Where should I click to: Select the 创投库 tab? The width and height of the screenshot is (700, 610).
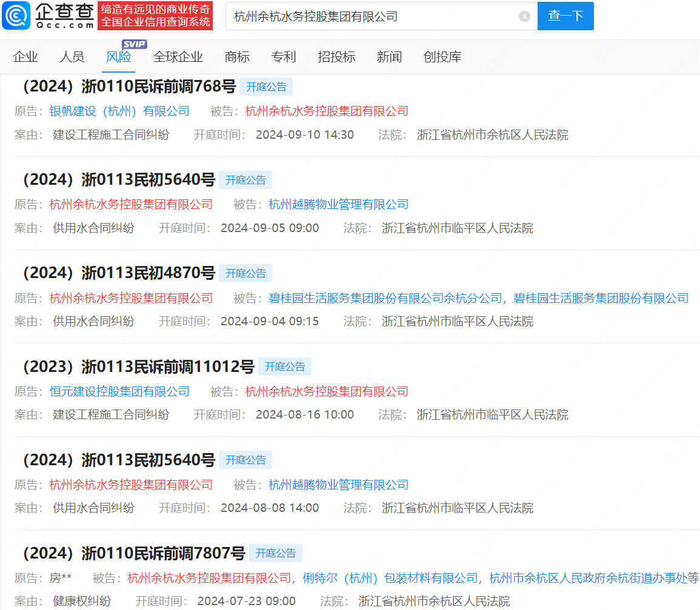click(x=442, y=56)
